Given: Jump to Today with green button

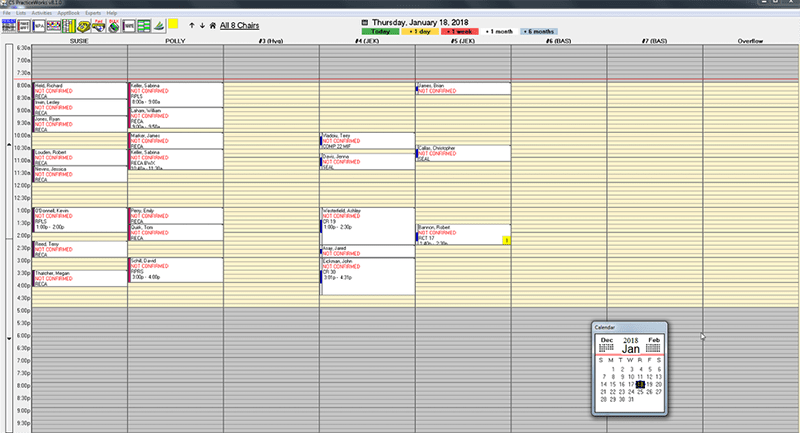Looking at the screenshot, I should [380, 32].
